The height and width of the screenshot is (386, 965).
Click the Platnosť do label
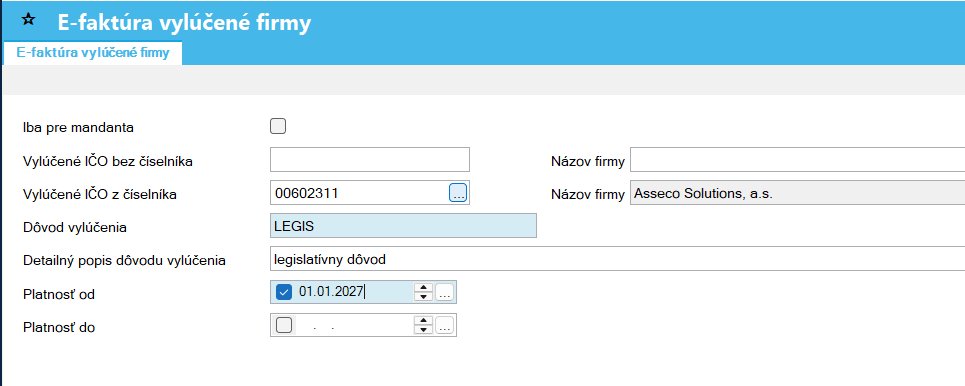pos(58,328)
